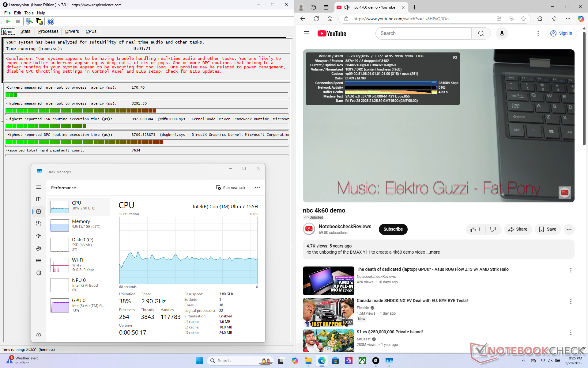Subscribe to NotebookcheckReviews channel
The image size is (588, 368).
pyautogui.click(x=393, y=229)
